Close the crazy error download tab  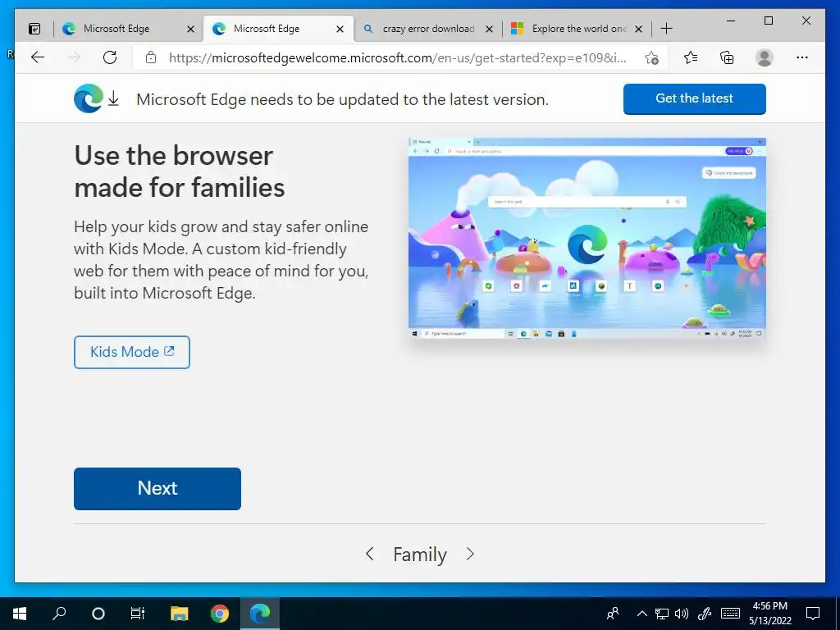[x=489, y=29]
